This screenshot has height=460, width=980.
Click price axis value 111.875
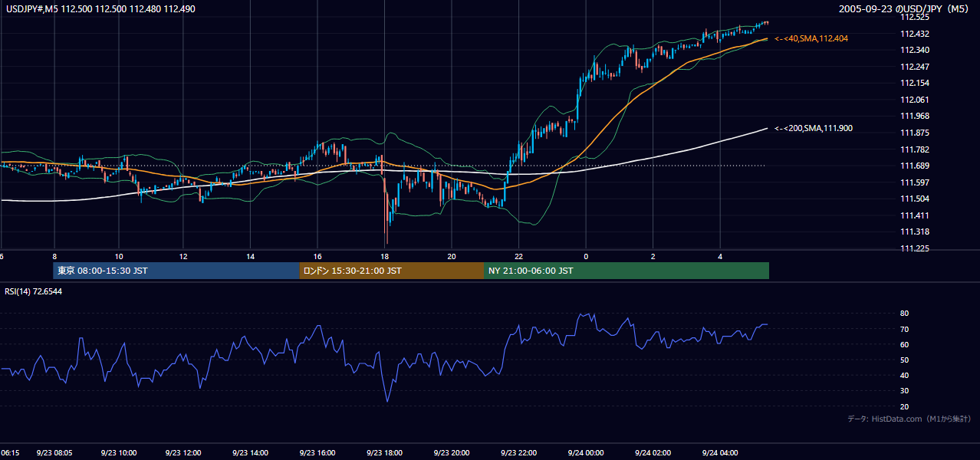[915, 133]
